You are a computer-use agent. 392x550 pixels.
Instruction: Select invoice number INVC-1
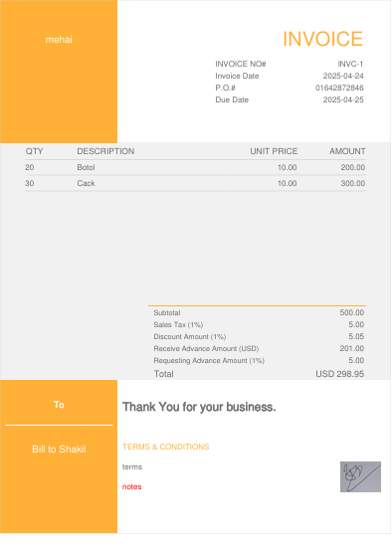pyautogui.click(x=350, y=64)
